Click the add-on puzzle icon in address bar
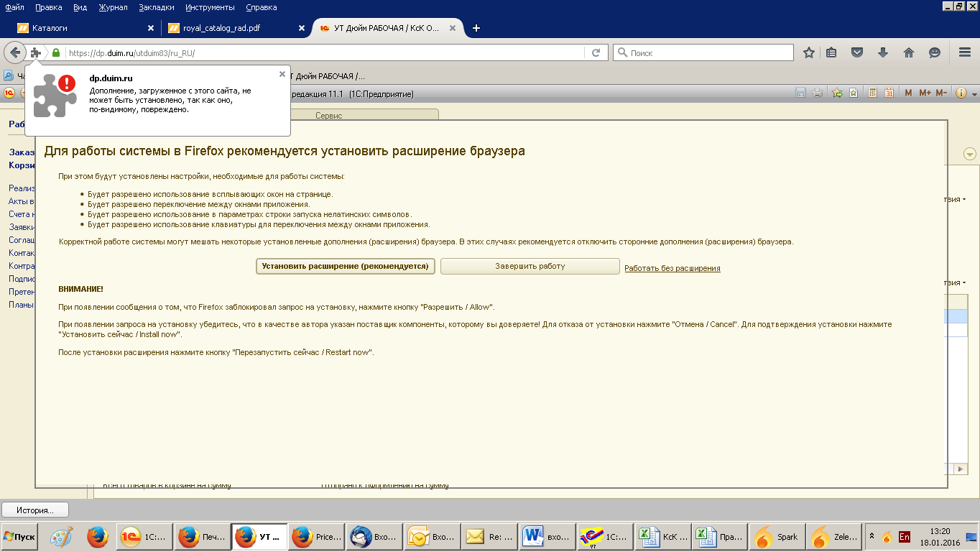The image size is (980, 552). point(36,52)
